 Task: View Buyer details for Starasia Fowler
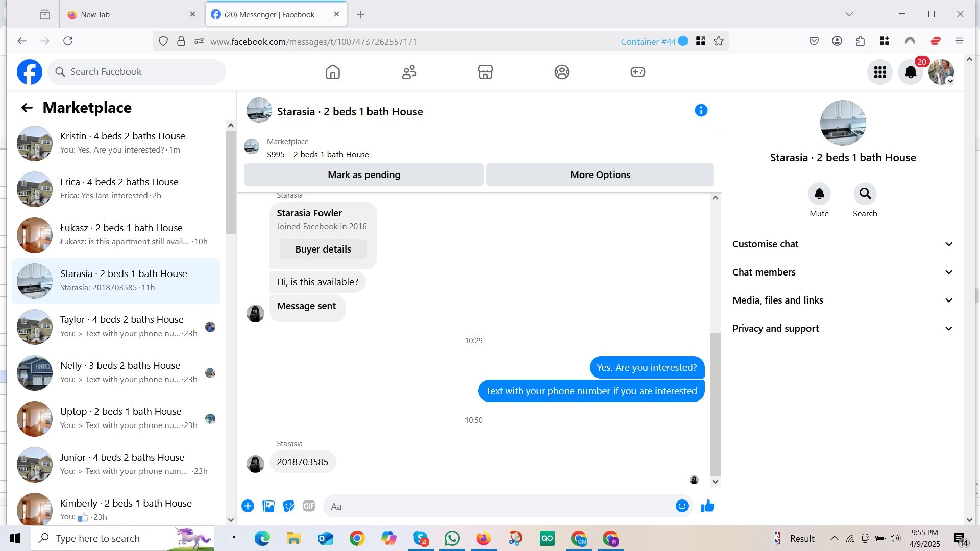click(x=323, y=249)
